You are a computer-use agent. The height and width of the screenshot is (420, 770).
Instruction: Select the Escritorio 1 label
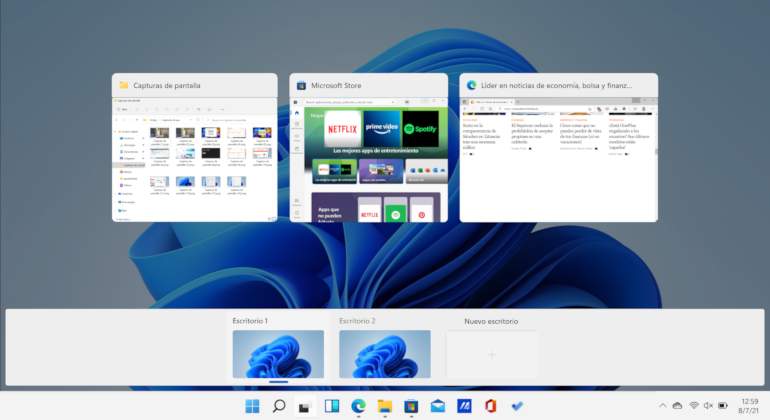coord(250,321)
